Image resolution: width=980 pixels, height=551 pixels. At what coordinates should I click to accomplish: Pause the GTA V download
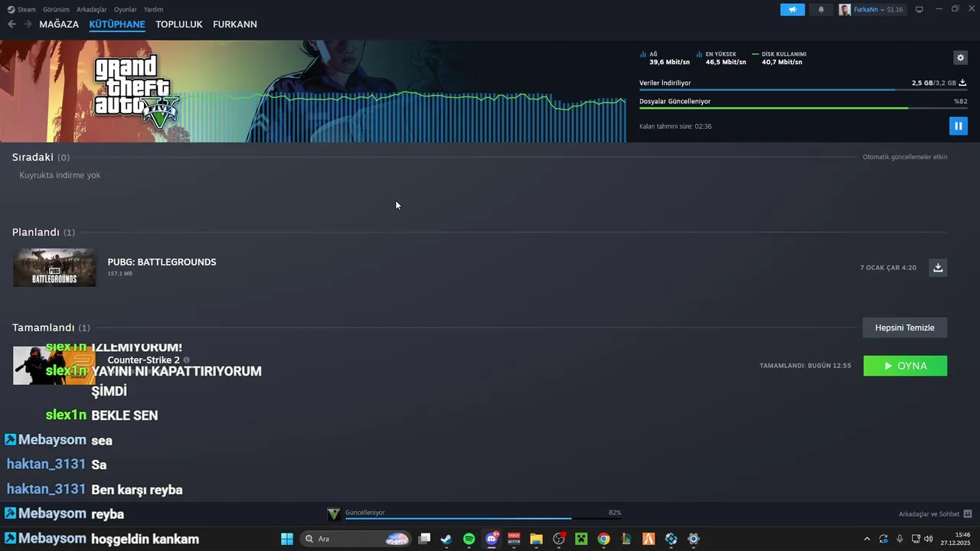pos(958,126)
